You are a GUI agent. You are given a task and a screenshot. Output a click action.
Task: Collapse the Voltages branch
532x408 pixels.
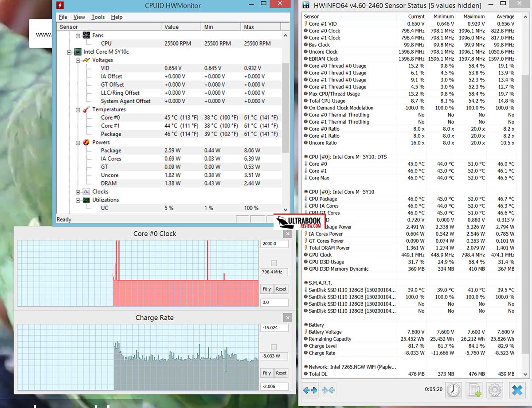(78, 60)
